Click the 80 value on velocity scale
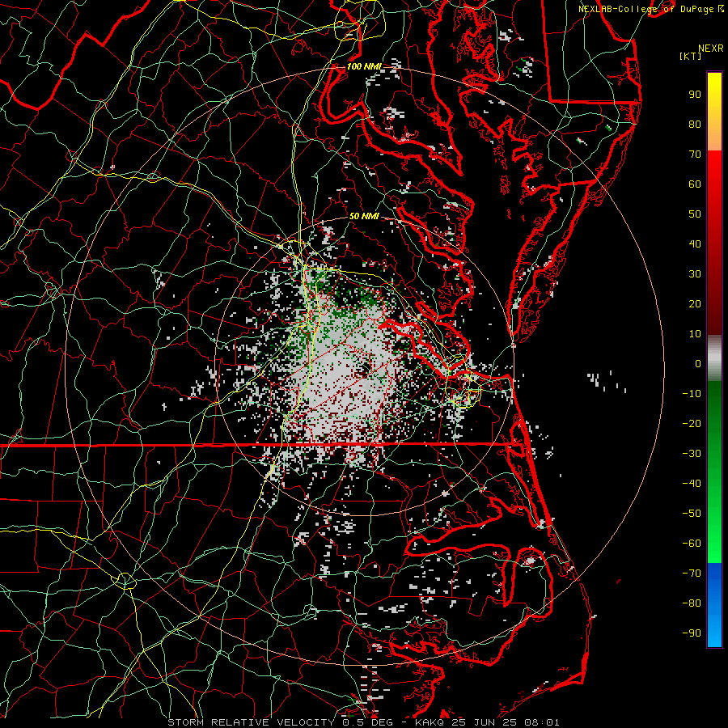Viewport: 728px width, 728px height. pos(695,125)
